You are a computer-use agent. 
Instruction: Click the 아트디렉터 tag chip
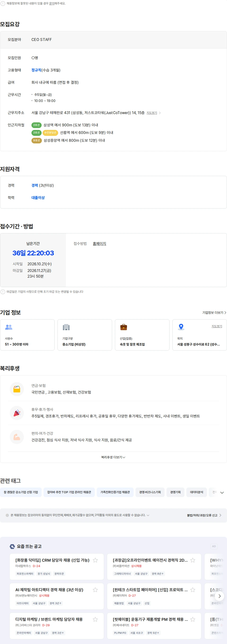click(22, 603)
